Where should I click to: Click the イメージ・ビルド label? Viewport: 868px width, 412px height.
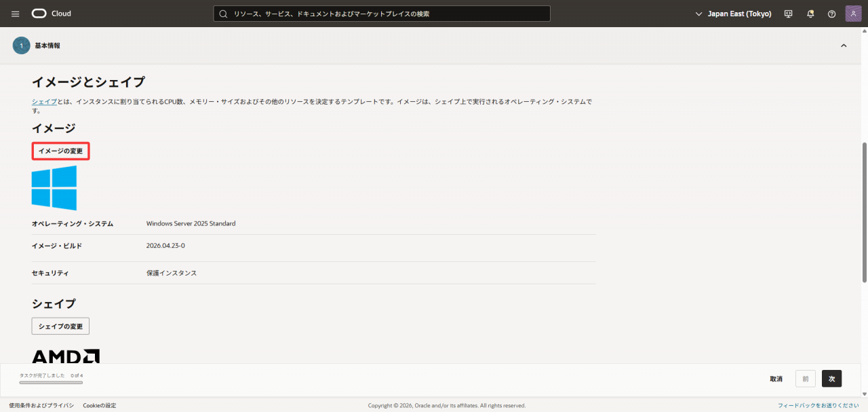pyautogui.click(x=57, y=246)
